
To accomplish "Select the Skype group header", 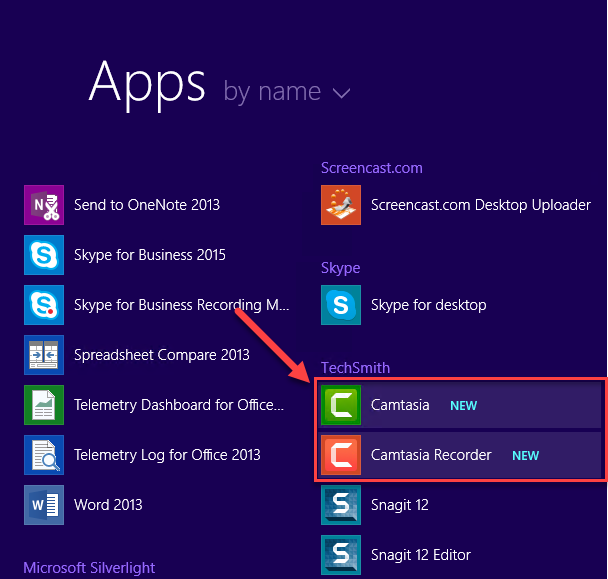I will pyautogui.click(x=340, y=268).
